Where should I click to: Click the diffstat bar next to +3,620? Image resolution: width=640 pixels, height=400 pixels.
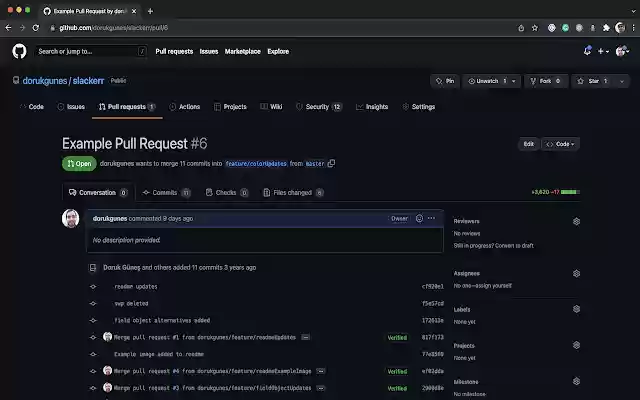pos(570,192)
